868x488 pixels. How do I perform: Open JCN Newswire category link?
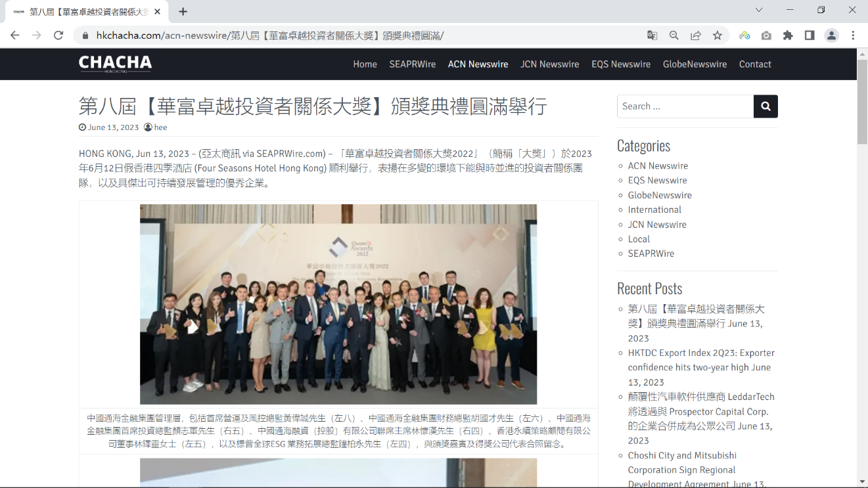point(657,225)
